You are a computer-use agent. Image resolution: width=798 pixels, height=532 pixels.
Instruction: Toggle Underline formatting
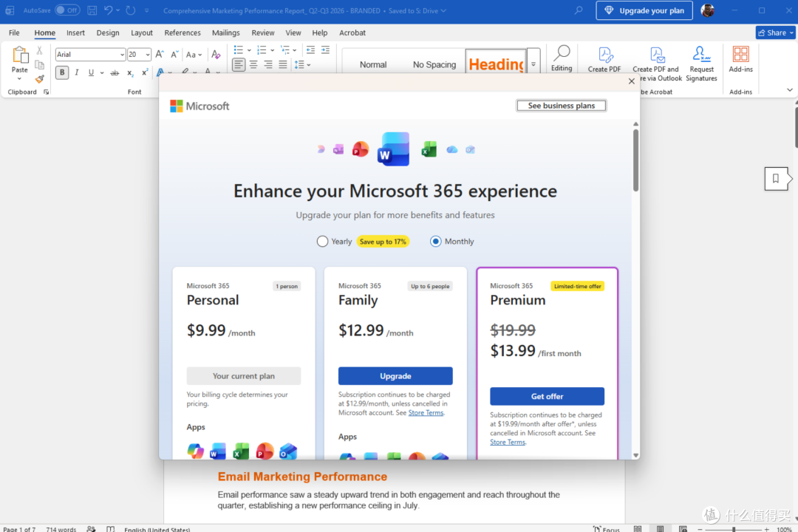click(x=91, y=72)
